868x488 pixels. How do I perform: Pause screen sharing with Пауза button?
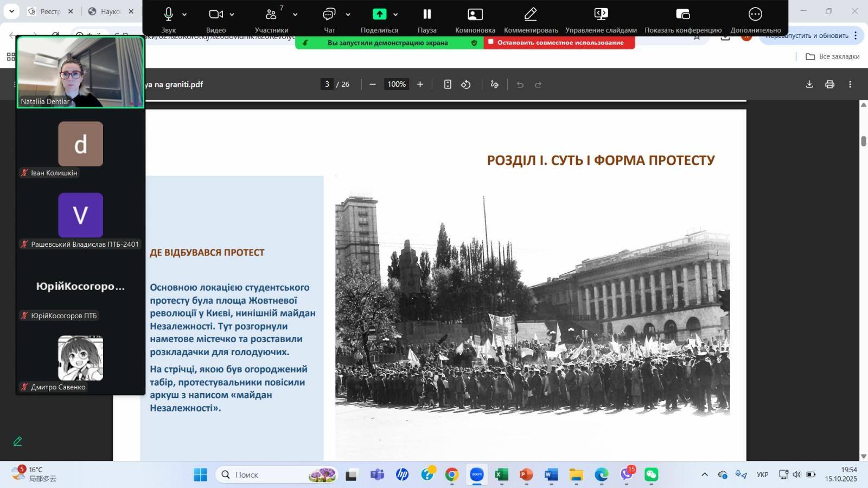pos(427,15)
